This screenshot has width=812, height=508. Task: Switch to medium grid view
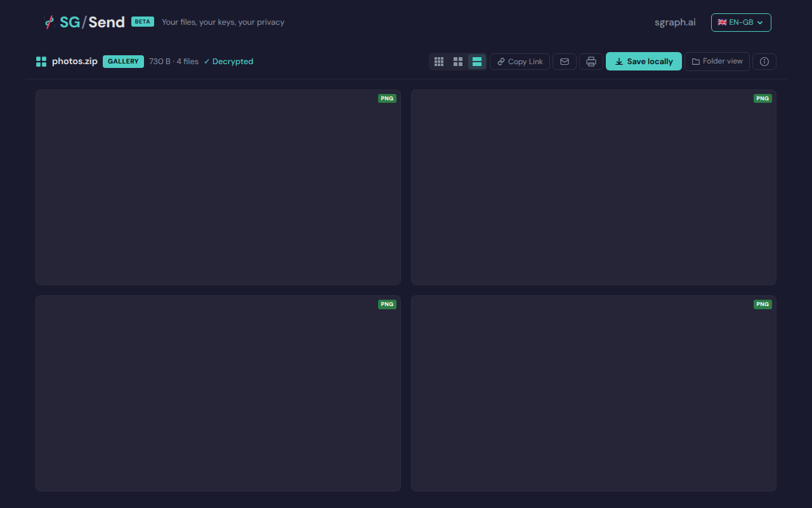(x=458, y=62)
